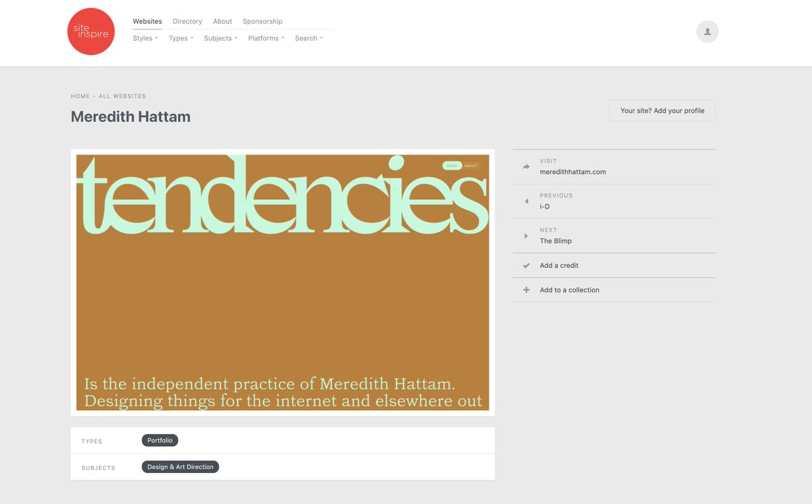Open the About nav link

pyautogui.click(x=223, y=22)
